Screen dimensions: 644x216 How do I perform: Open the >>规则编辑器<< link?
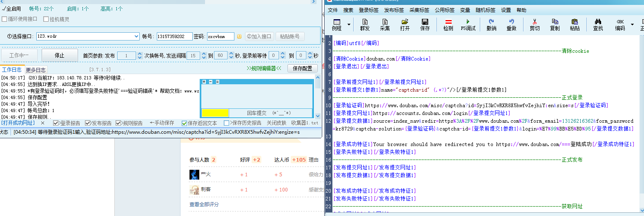point(264,68)
